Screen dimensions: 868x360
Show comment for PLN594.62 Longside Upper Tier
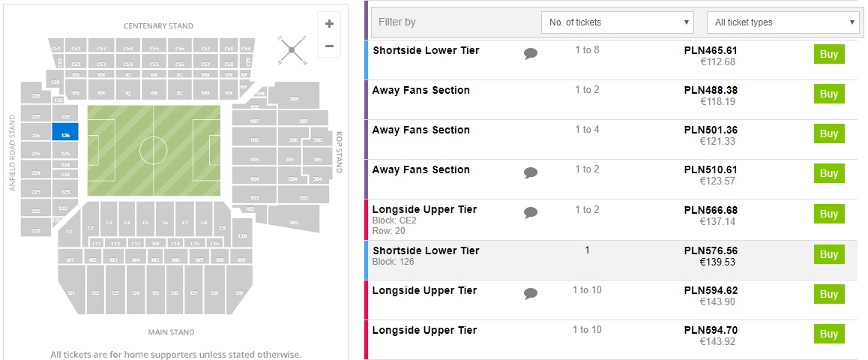click(531, 293)
